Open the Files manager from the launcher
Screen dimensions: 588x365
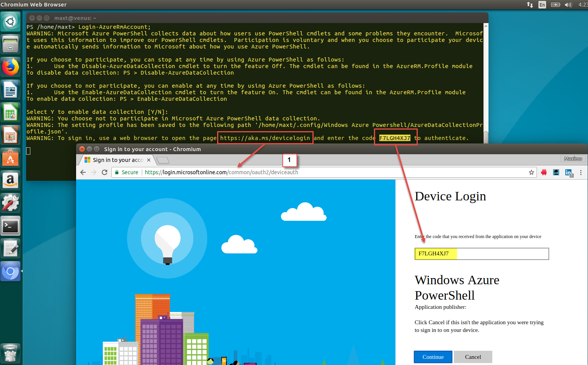[10, 44]
